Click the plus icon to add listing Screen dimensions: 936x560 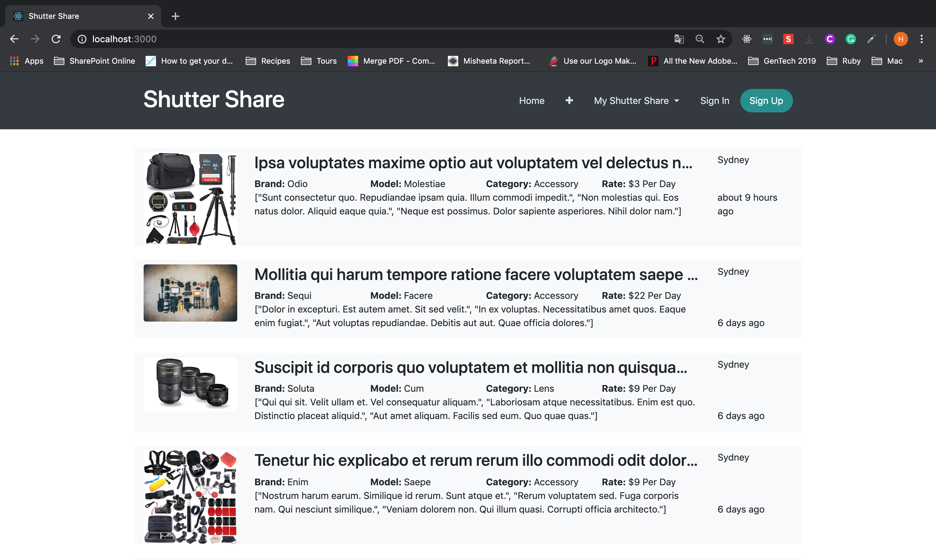coord(569,100)
